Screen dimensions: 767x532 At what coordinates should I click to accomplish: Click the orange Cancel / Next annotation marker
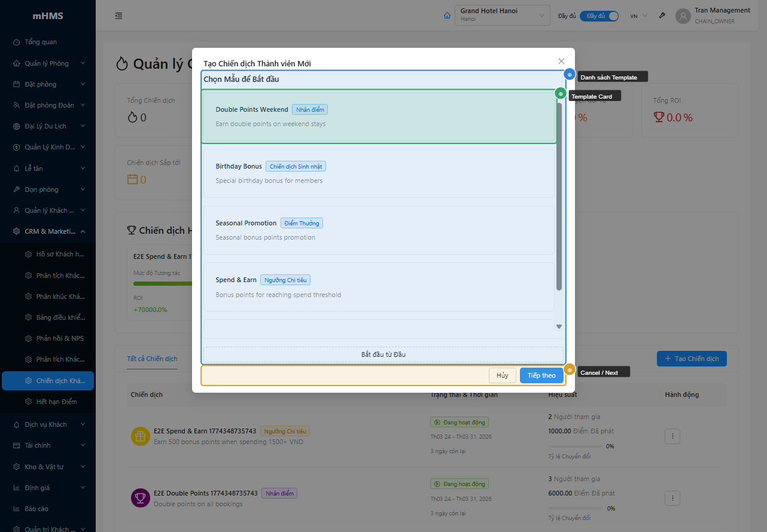[x=570, y=370]
